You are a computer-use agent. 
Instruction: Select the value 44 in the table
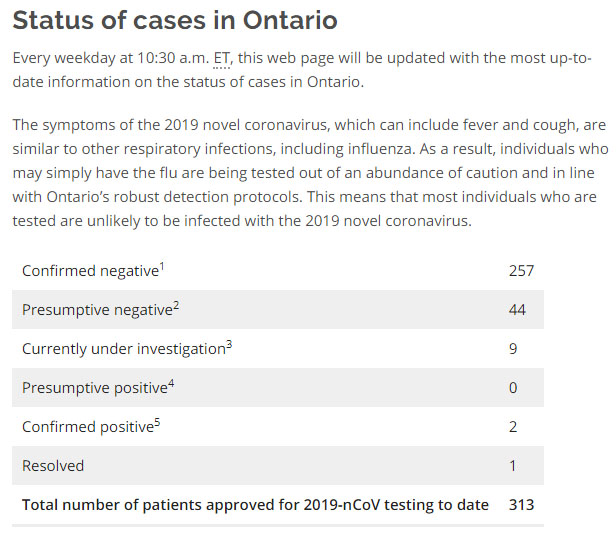click(x=517, y=310)
